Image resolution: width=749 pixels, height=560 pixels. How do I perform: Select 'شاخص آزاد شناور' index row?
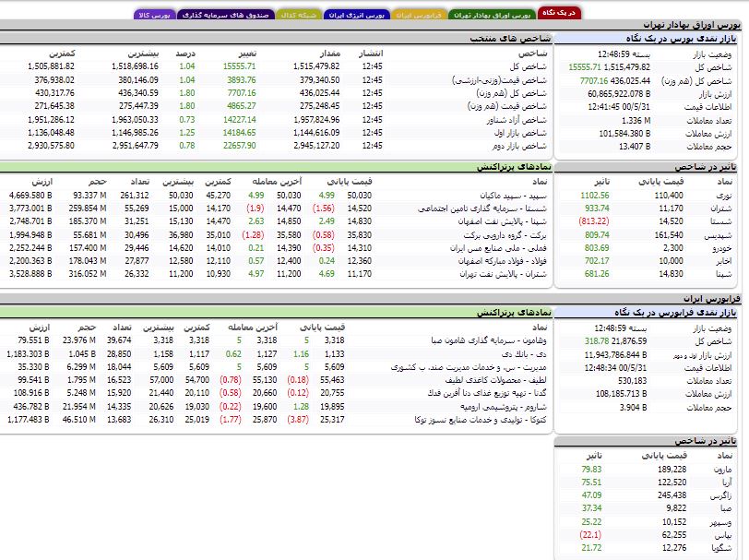(275, 119)
